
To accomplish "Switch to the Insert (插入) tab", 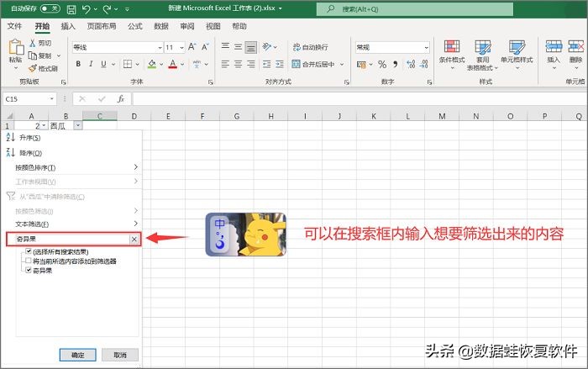I will [x=68, y=26].
